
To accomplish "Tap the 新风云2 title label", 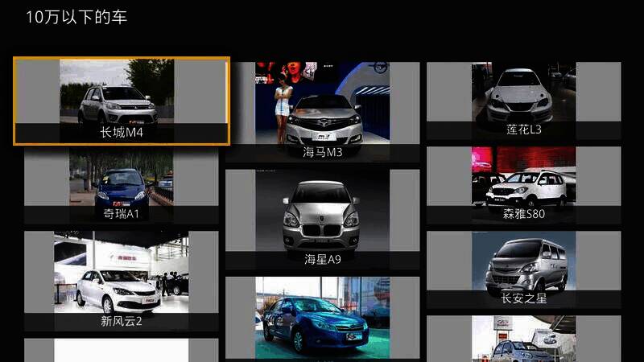I will (x=121, y=322).
